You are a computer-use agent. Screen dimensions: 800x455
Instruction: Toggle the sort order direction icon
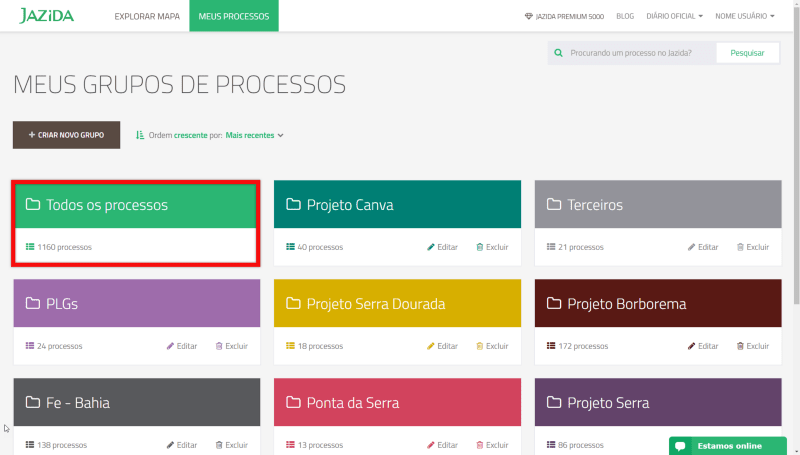click(x=140, y=135)
